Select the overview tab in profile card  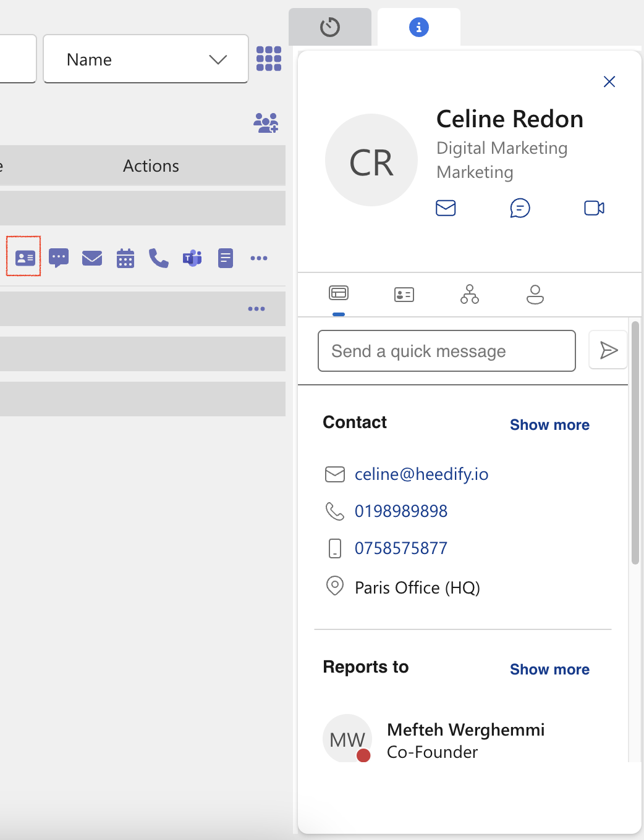tap(339, 294)
